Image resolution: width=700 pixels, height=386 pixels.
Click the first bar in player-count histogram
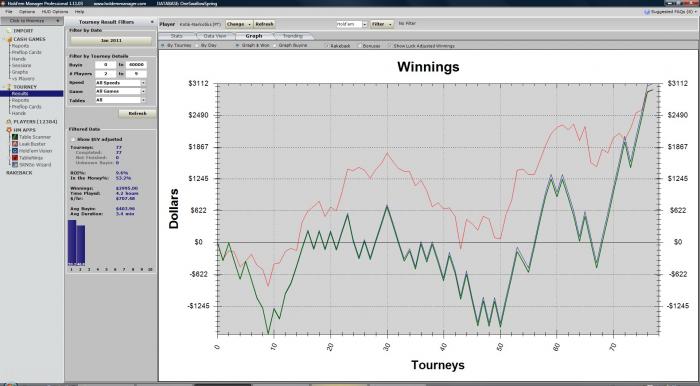[x=72, y=243]
